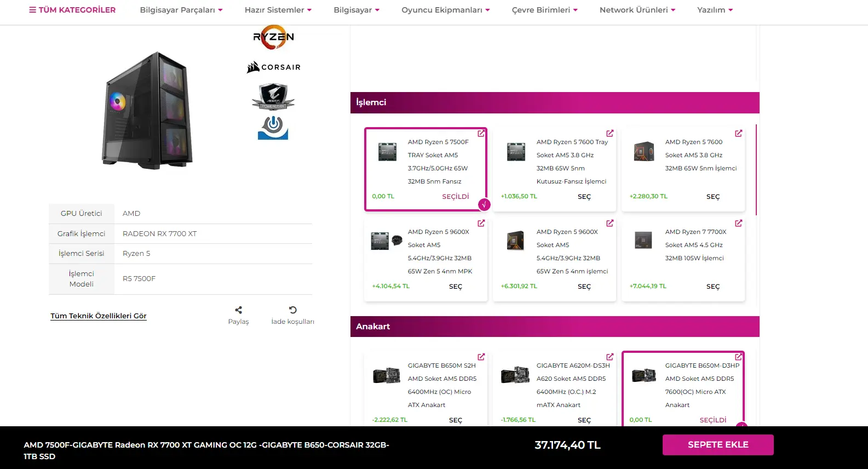Expand Bilgisayar Parçaları dropdown menu
Viewport: 868px width, 469px height.
181,10
